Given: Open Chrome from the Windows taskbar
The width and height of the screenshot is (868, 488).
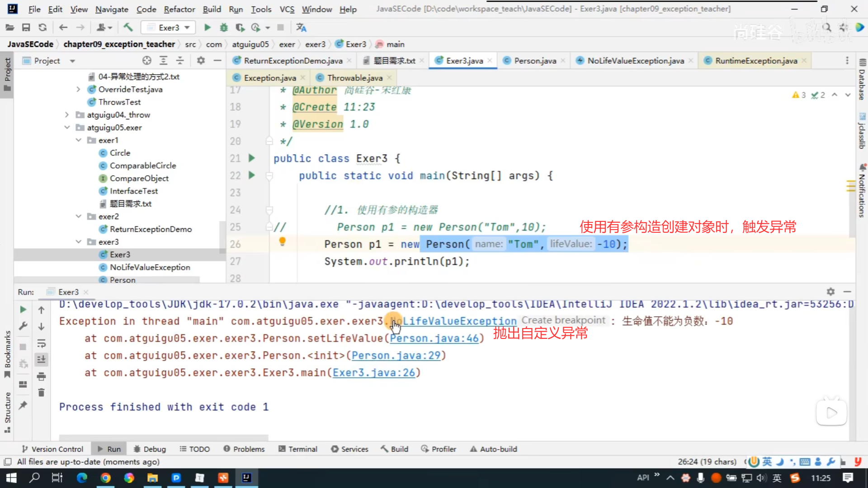Looking at the screenshot, I should (x=105, y=478).
